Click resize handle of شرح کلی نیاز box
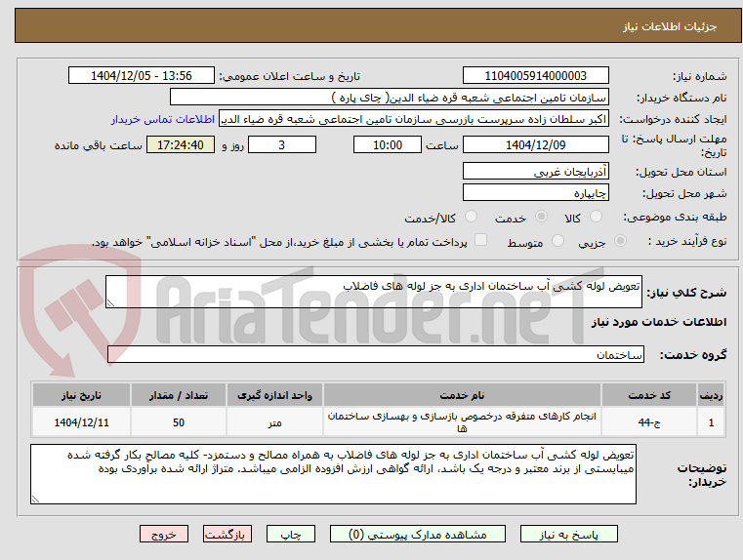 110,303
